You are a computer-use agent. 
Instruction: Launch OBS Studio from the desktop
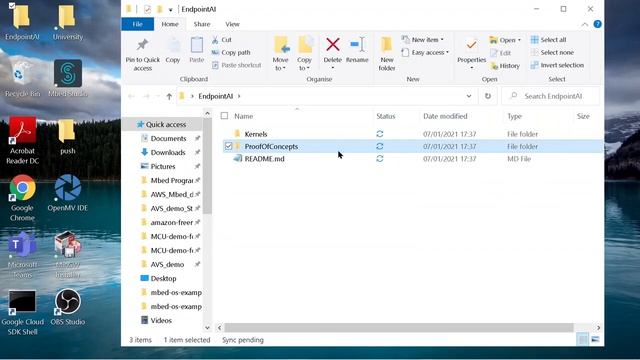click(68, 307)
